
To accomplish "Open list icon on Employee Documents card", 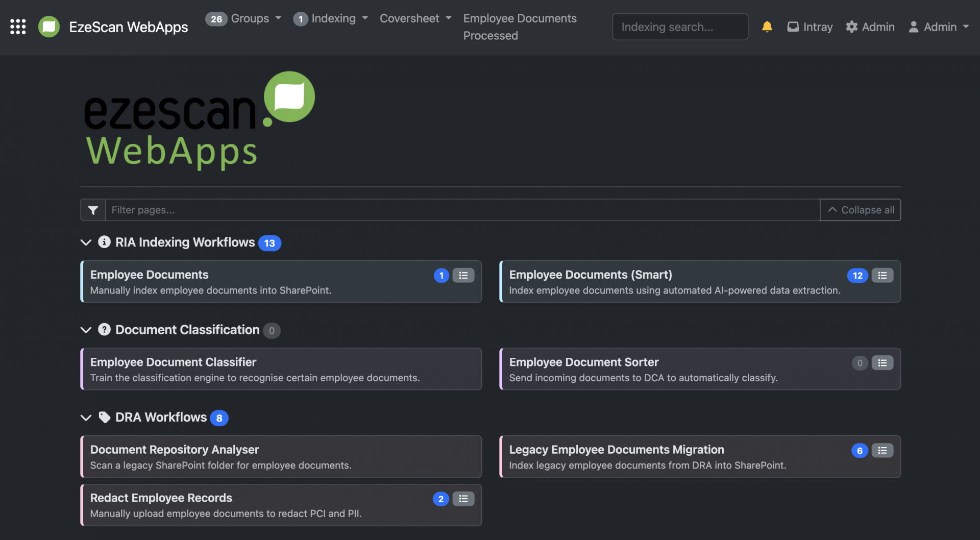I will [463, 276].
